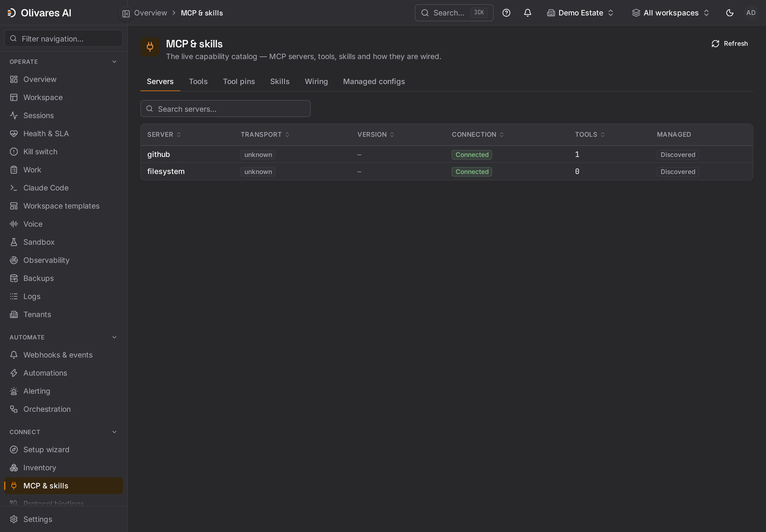Viewport: 766px width, 532px height.
Task: Go to Overview breadcrumb link
Action: 150,13
